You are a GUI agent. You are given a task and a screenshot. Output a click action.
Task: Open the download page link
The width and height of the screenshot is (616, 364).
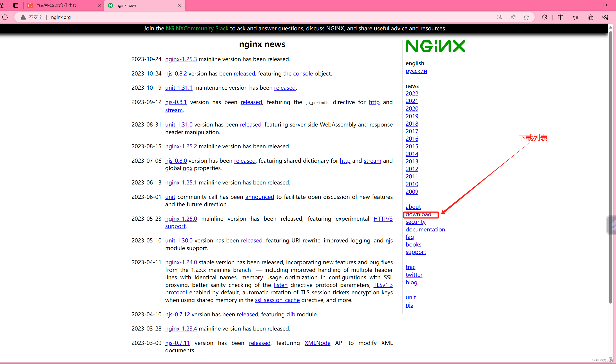[418, 214]
